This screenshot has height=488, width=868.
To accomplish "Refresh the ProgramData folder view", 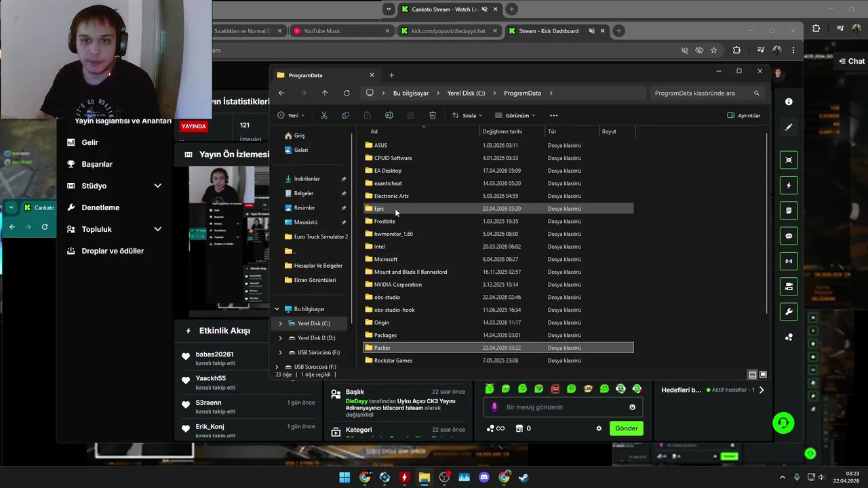I will [347, 93].
